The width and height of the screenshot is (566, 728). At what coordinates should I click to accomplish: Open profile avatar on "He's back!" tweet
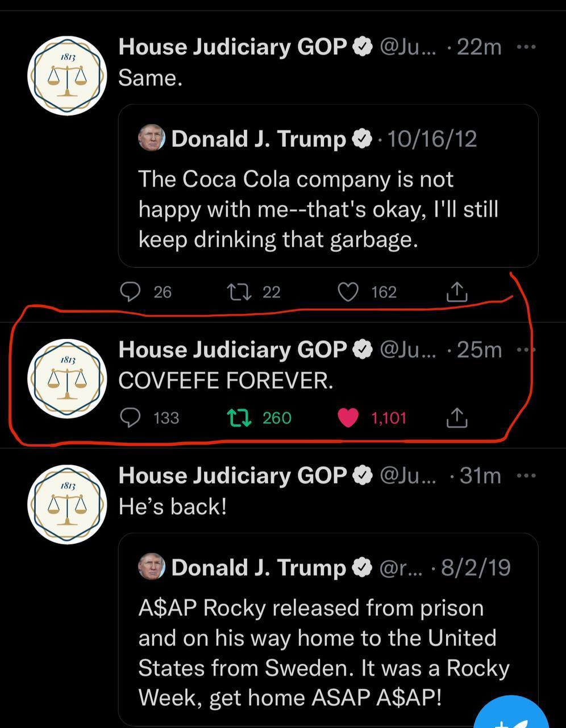point(67,504)
